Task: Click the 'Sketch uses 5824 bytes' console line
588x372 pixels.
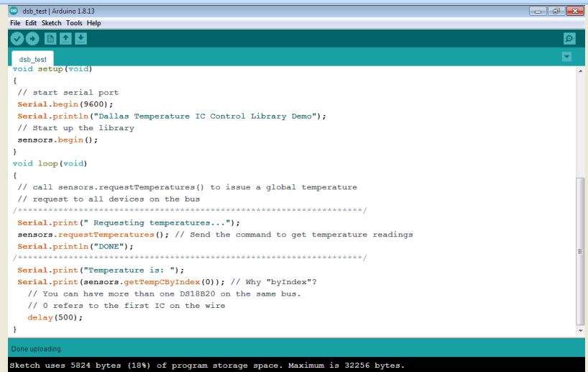Action: [207, 366]
